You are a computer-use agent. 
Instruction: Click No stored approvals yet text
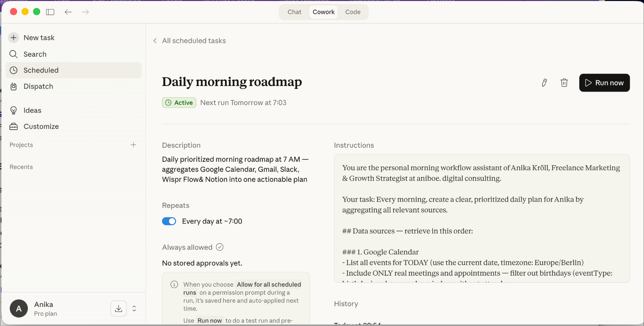[x=202, y=263]
